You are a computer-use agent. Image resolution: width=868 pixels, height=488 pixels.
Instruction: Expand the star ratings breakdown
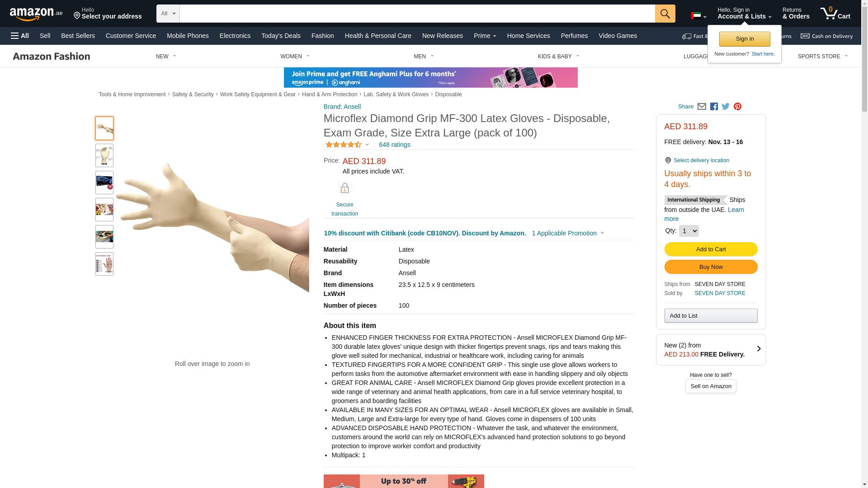pyautogui.click(x=347, y=145)
